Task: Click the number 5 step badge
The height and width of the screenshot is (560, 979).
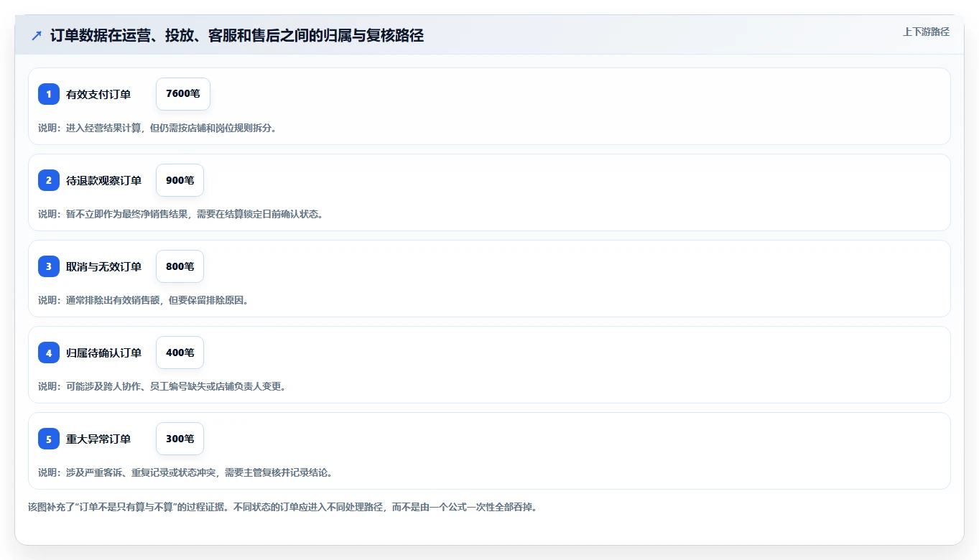Action: [49, 439]
